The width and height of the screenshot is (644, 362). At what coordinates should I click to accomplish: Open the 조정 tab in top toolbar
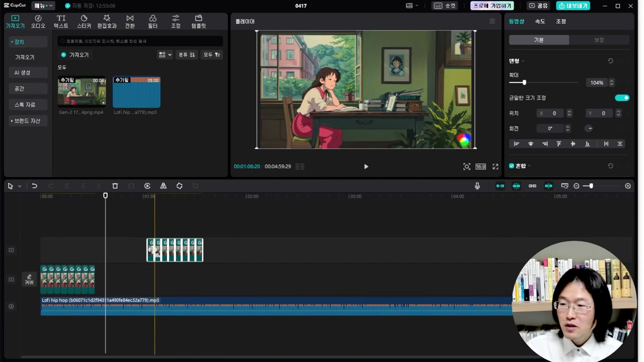click(175, 22)
